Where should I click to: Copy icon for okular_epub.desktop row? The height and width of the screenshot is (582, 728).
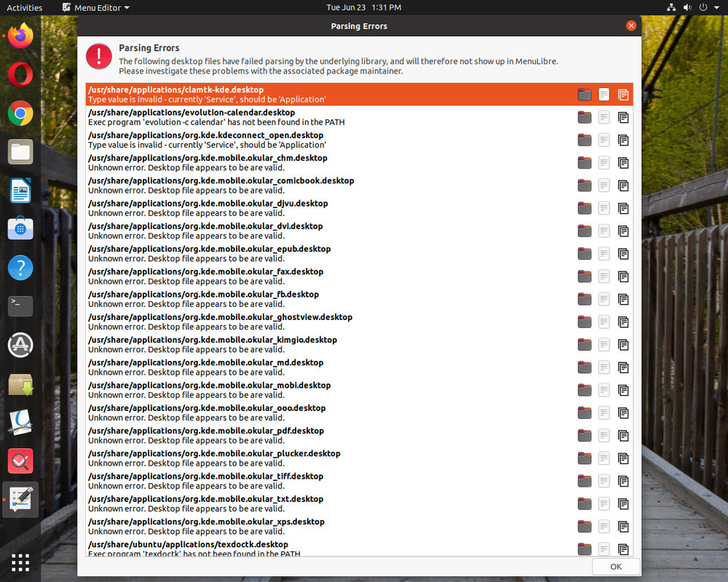(x=623, y=254)
